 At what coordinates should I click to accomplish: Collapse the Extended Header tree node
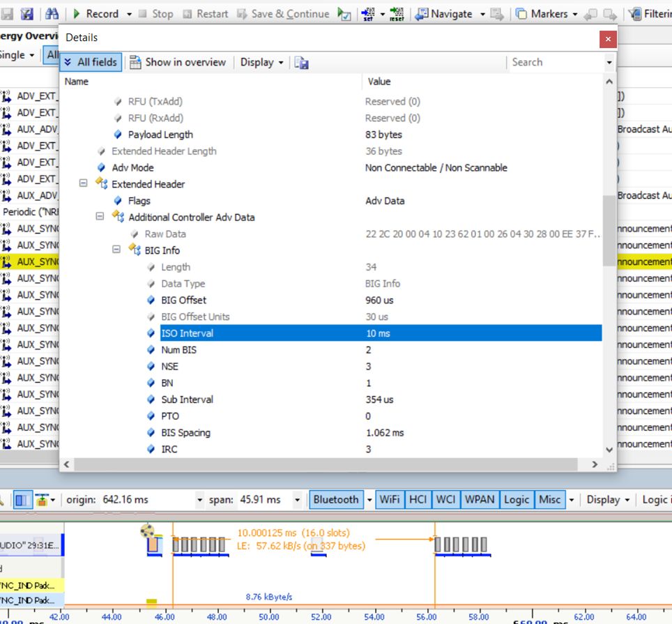84,184
